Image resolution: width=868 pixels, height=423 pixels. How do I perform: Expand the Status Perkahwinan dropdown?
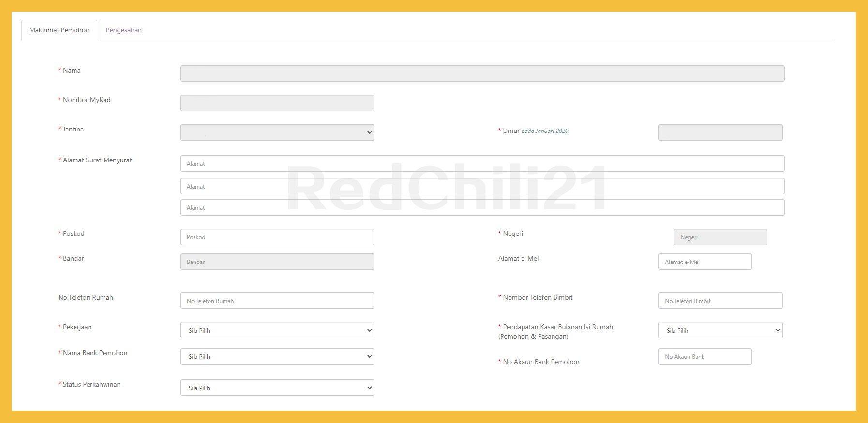(277, 388)
